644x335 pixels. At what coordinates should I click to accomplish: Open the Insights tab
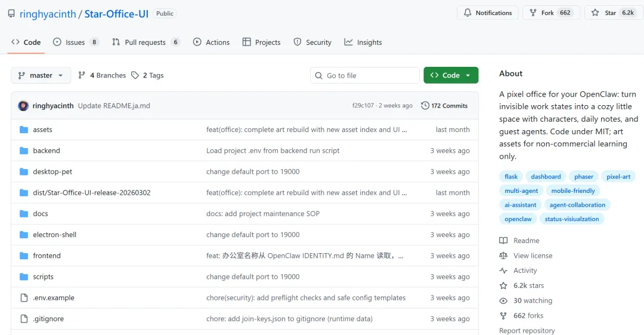[x=363, y=42]
